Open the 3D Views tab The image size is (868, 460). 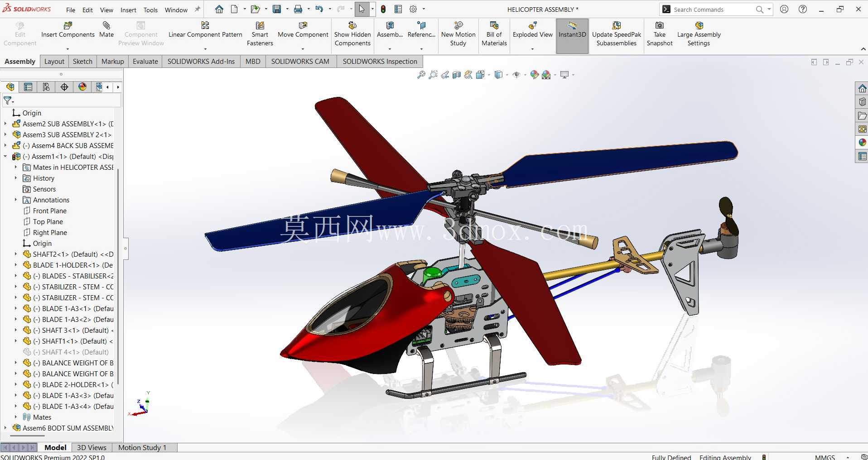(x=92, y=447)
